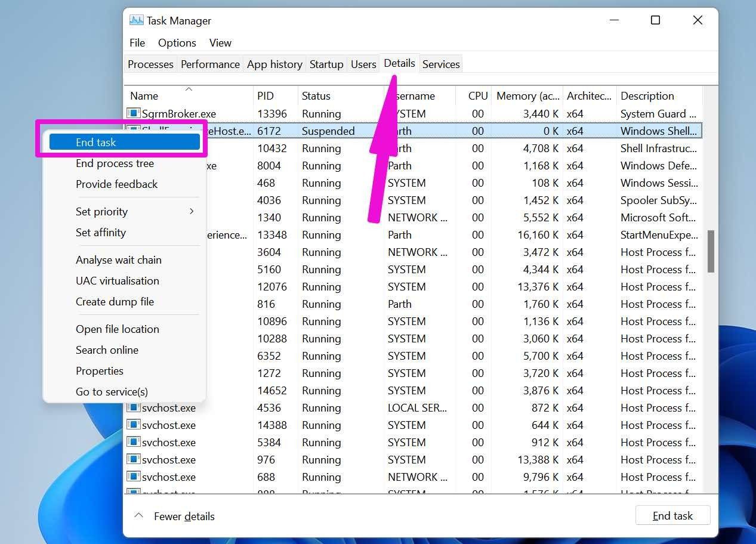
Task: Click the PID 10896 cell
Action: click(271, 322)
